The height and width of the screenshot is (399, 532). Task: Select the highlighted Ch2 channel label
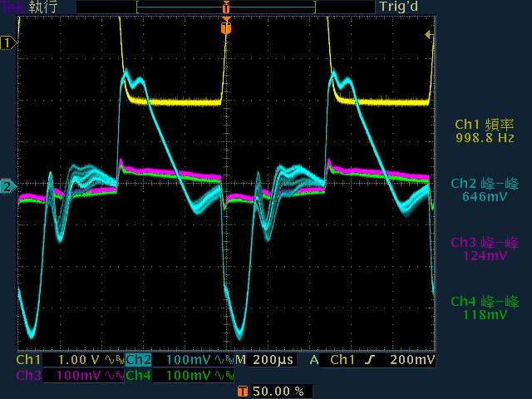(x=139, y=360)
